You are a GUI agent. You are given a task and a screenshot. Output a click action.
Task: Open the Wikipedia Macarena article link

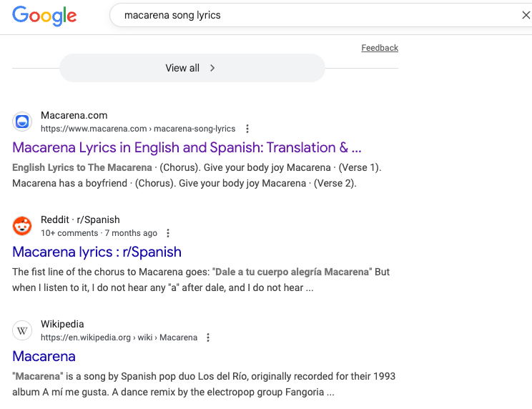[44, 356]
